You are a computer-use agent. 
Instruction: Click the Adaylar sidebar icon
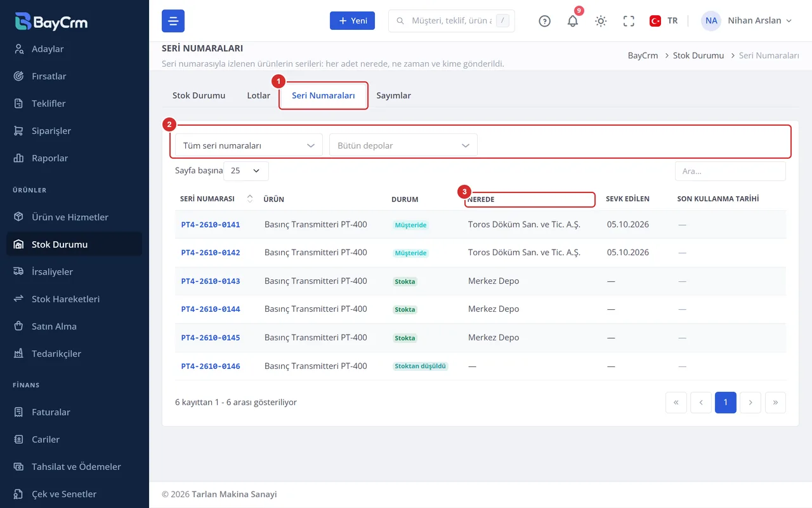pos(19,49)
